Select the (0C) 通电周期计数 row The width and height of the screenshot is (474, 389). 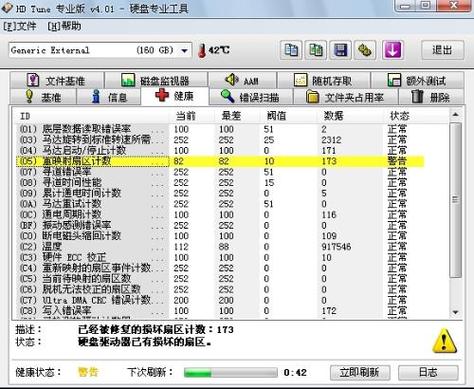click(x=220, y=215)
